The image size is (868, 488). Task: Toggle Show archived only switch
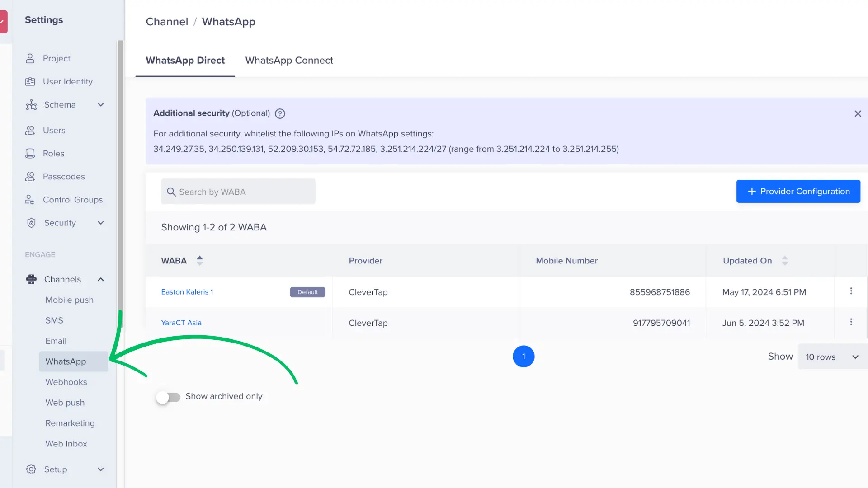tap(168, 397)
